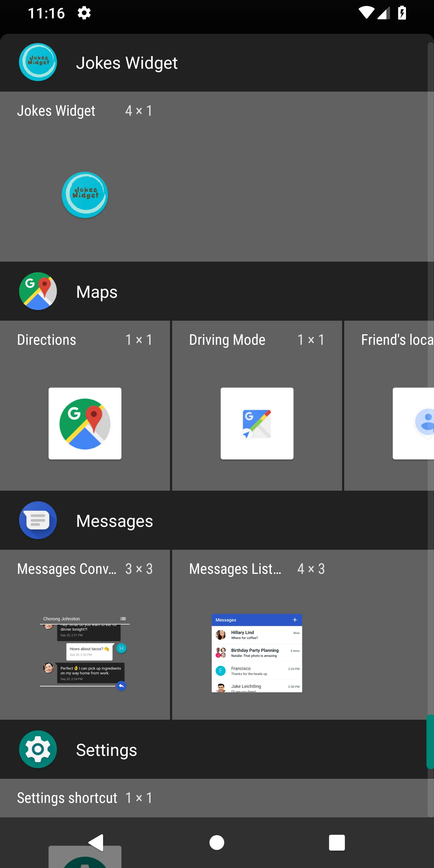Viewport: 434px width, 868px height.
Task: Tap the battery charging status icon
Action: [402, 13]
